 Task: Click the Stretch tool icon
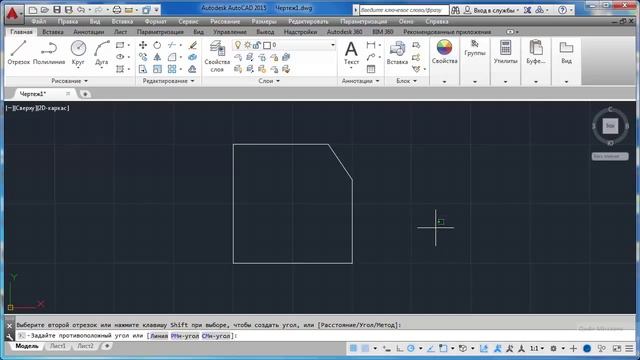143,69
